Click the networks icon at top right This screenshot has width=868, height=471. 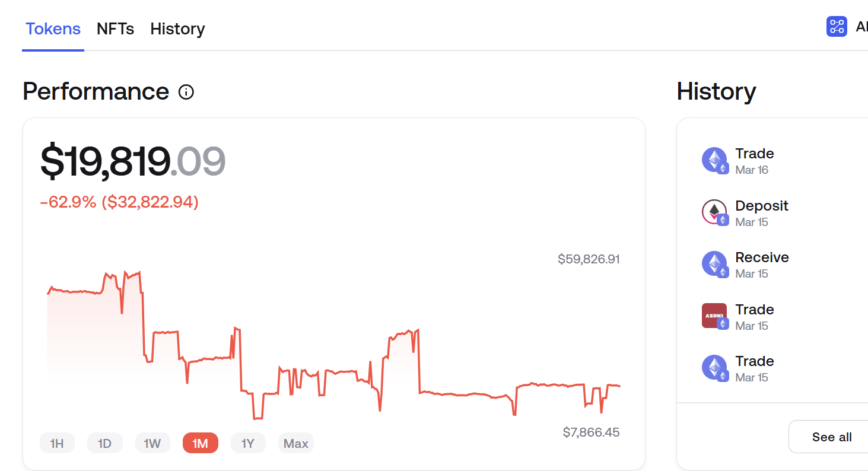[837, 26]
